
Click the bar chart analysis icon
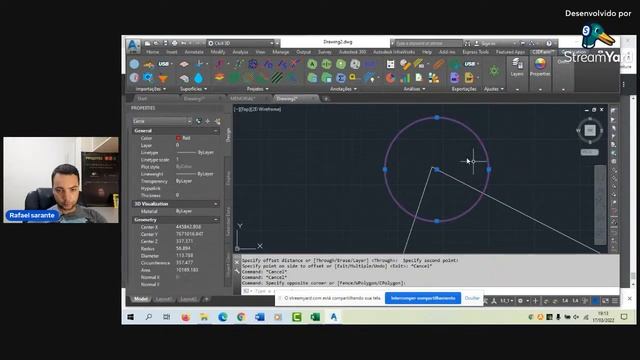point(405,78)
